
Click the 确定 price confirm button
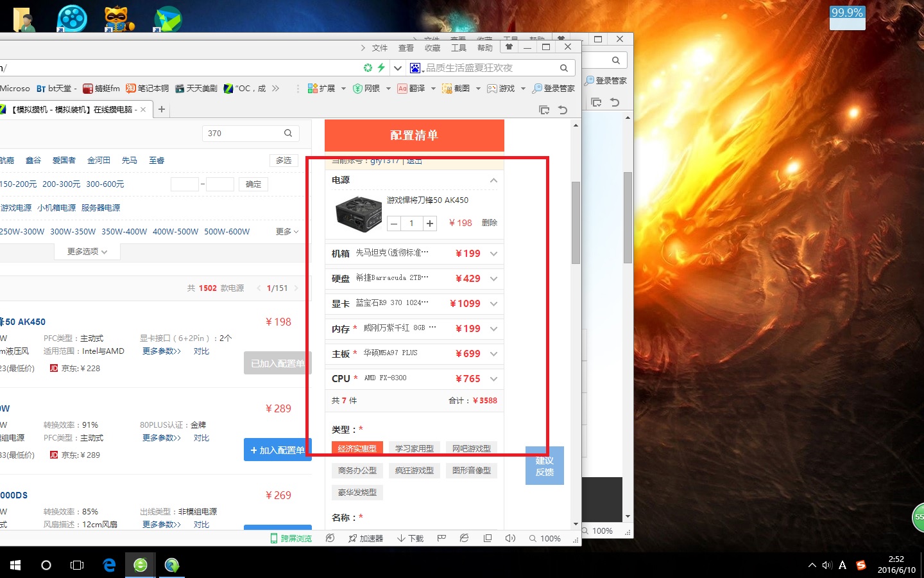253,184
